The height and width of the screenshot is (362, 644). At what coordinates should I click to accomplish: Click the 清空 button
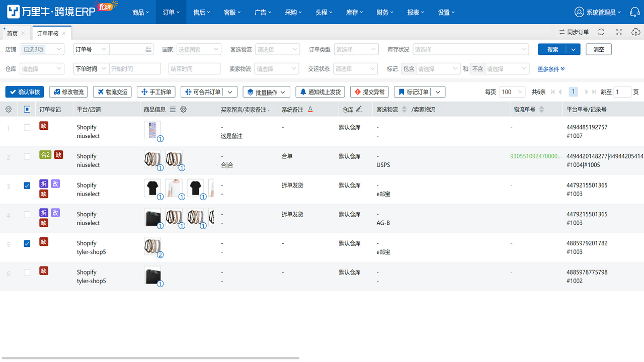599,49
